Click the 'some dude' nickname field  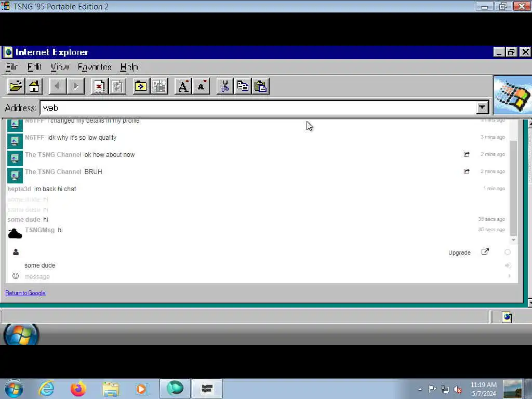click(x=39, y=265)
